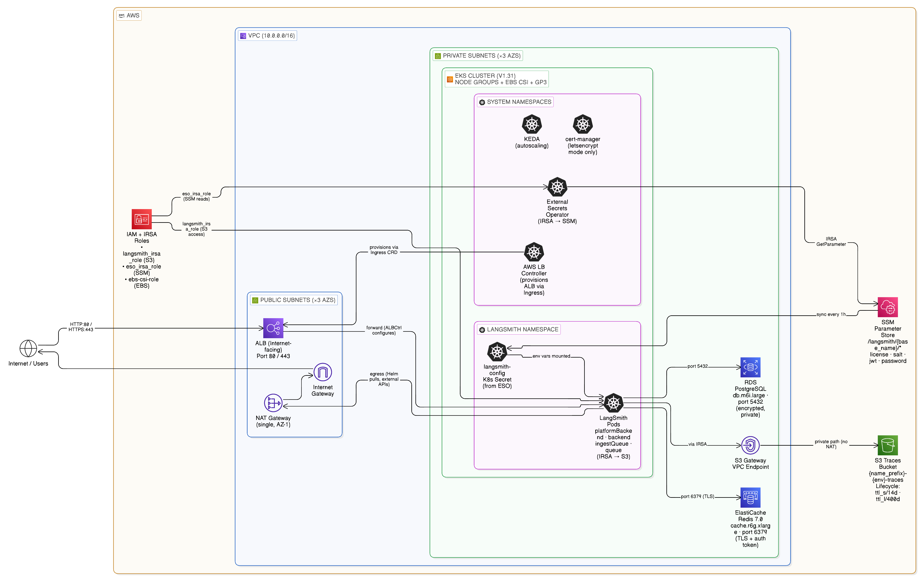Click the AWS LB Controller icon
The height and width of the screenshot is (581, 924).
pyautogui.click(x=534, y=252)
